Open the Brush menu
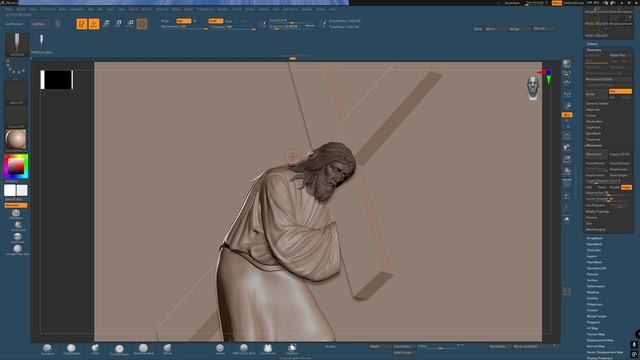Image resolution: width=640 pixels, height=360 pixels. point(20,9)
